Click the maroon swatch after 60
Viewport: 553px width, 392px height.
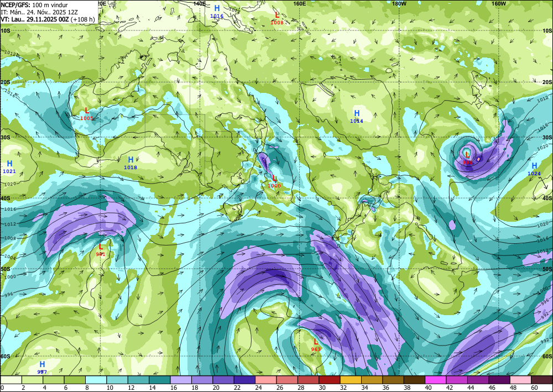542,380
